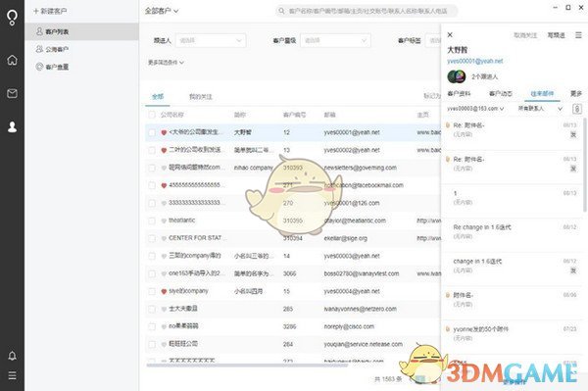The image size is (588, 391).
Task: Check the box for yves00002@yeah.net row
Action: pos(152,150)
